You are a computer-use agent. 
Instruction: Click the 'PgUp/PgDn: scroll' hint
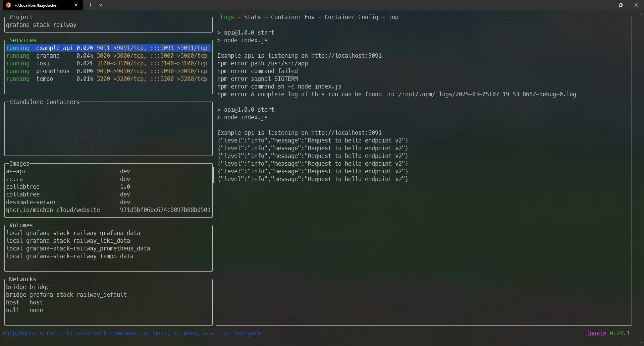(31, 333)
